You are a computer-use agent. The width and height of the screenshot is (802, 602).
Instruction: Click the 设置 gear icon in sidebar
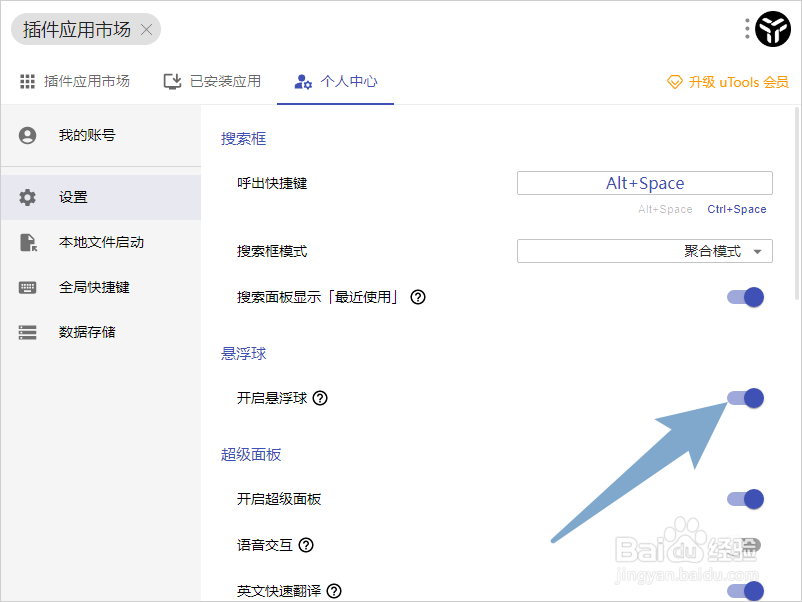point(27,197)
